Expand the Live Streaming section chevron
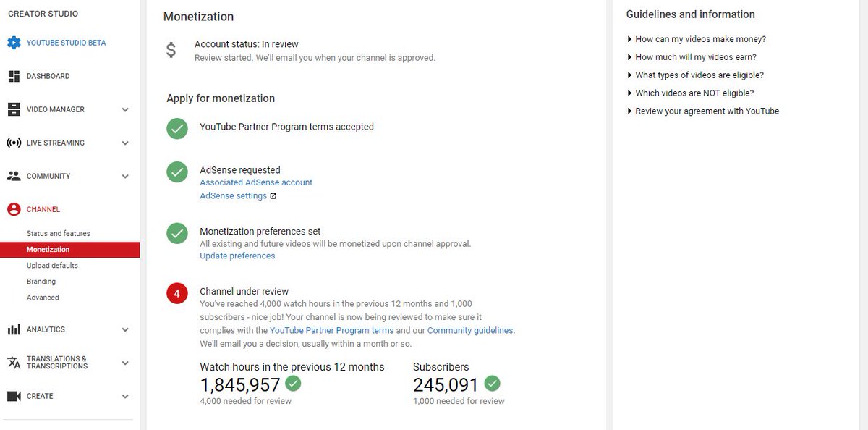The image size is (868, 430). tap(125, 143)
